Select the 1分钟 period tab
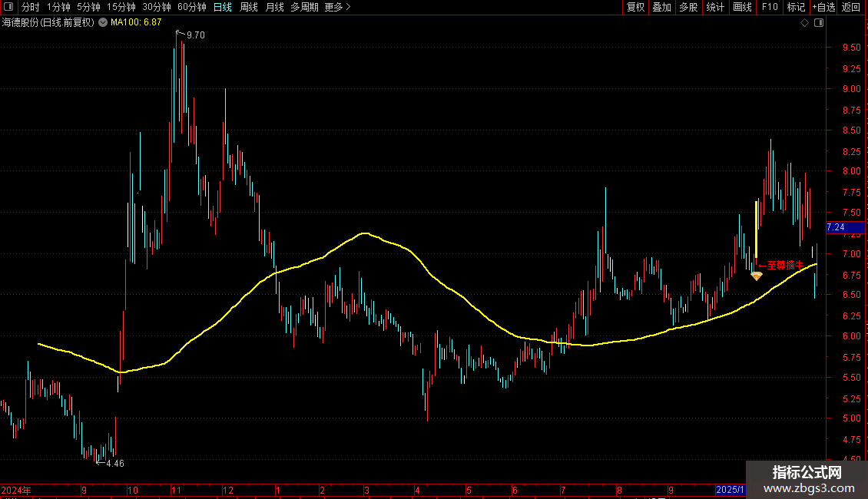The height and width of the screenshot is (499, 868). (x=58, y=7)
